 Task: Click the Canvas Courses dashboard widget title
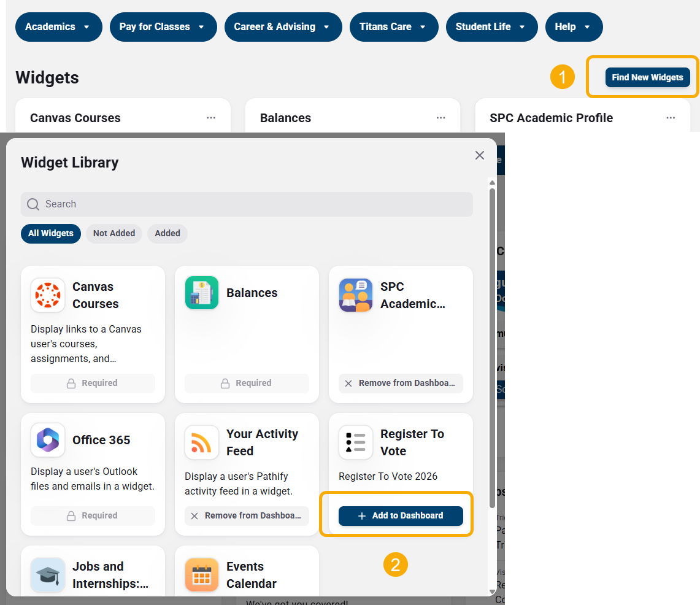pyautogui.click(x=75, y=118)
